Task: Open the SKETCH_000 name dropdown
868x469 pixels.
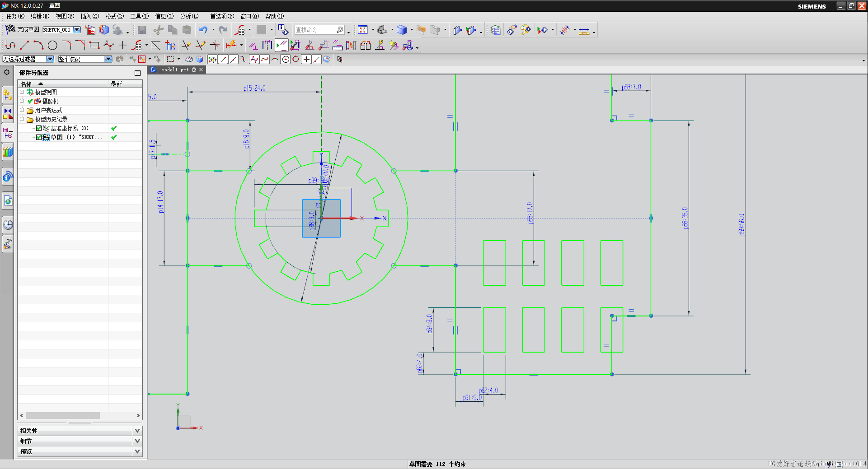Action: point(77,30)
